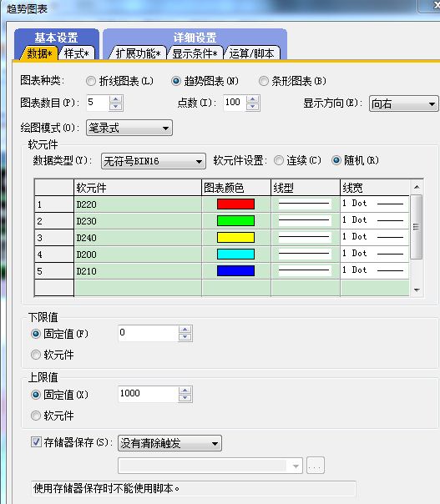The width and height of the screenshot is (440, 504).
Task: Click the table scrollbar down arrow
Action: 417,290
